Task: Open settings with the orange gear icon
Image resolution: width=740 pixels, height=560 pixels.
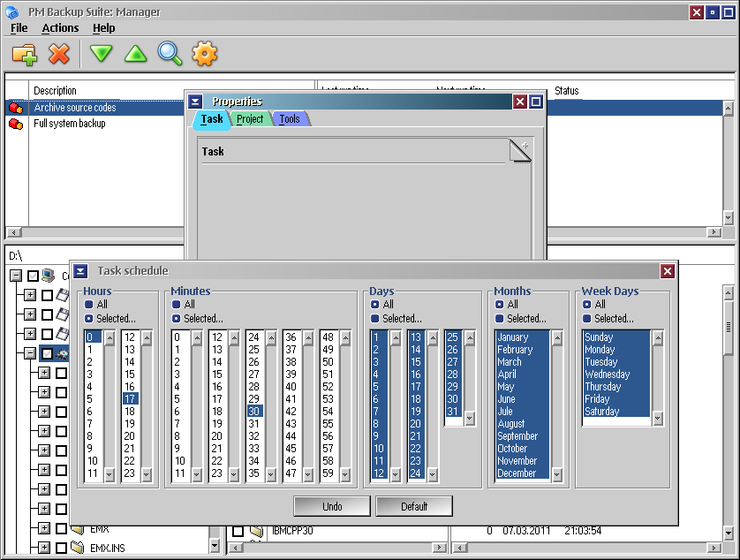Action: coord(204,53)
